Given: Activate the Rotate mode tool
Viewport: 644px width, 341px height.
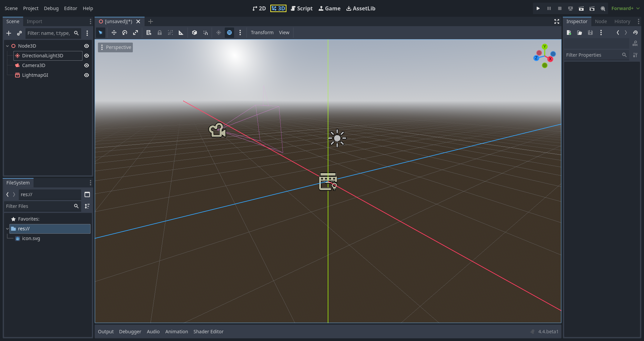Looking at the screenshot, I should (x=124, y=33).
